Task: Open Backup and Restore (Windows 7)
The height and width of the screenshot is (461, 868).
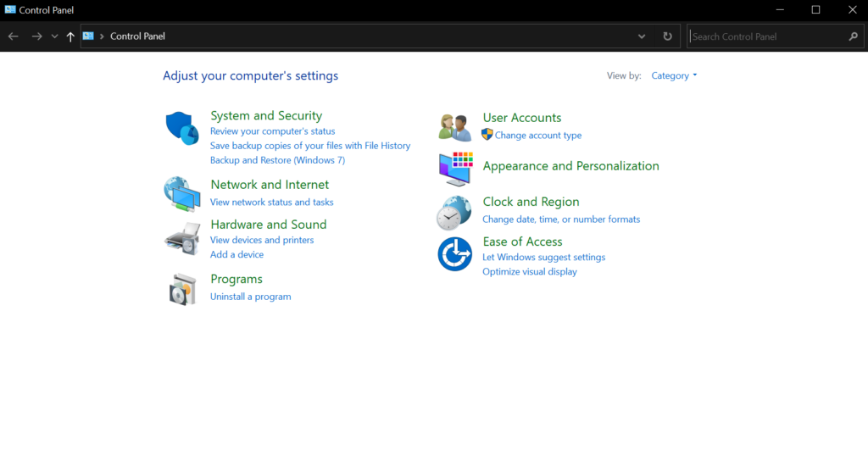Action: [277, 160]
